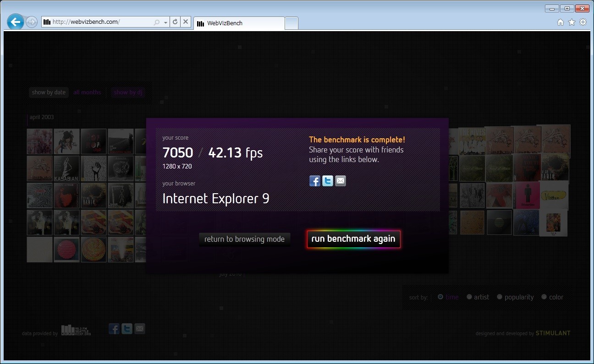Image resolution: width=594 pixels, height=364 pixels.
Task: Select the 'popularity' sort option
Action: [515, 297]
